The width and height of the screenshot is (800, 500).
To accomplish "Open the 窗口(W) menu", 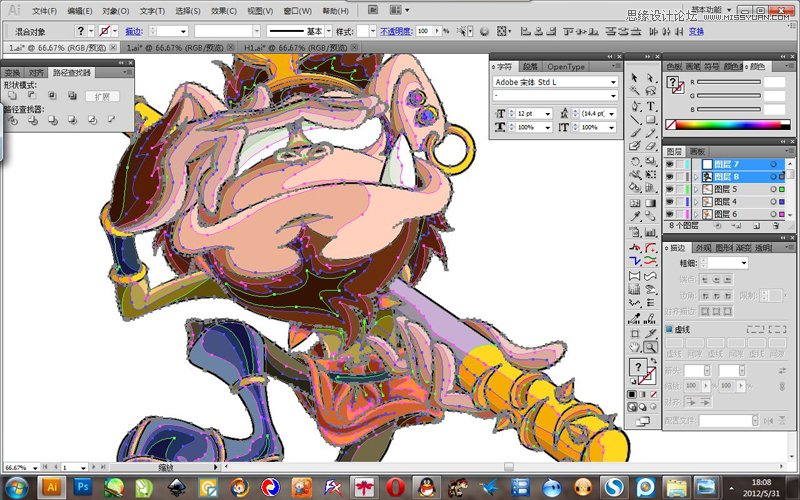I will [x=297, y=11].
